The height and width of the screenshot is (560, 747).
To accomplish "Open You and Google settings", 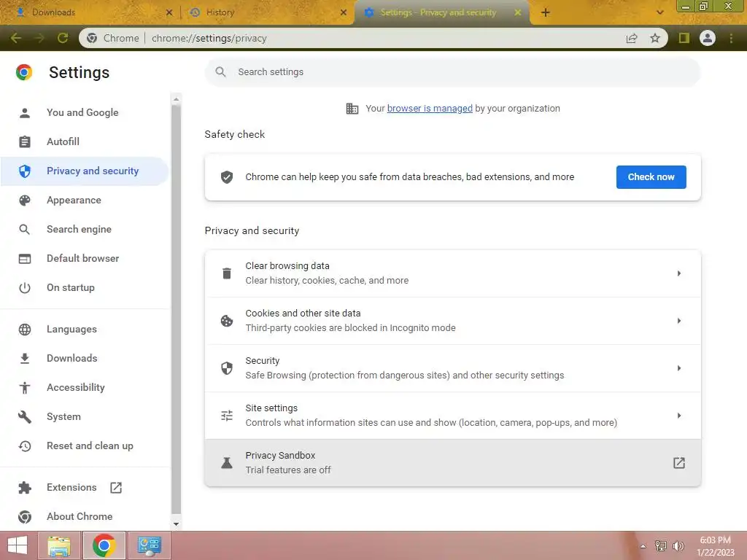I will [x=85, y=112].
